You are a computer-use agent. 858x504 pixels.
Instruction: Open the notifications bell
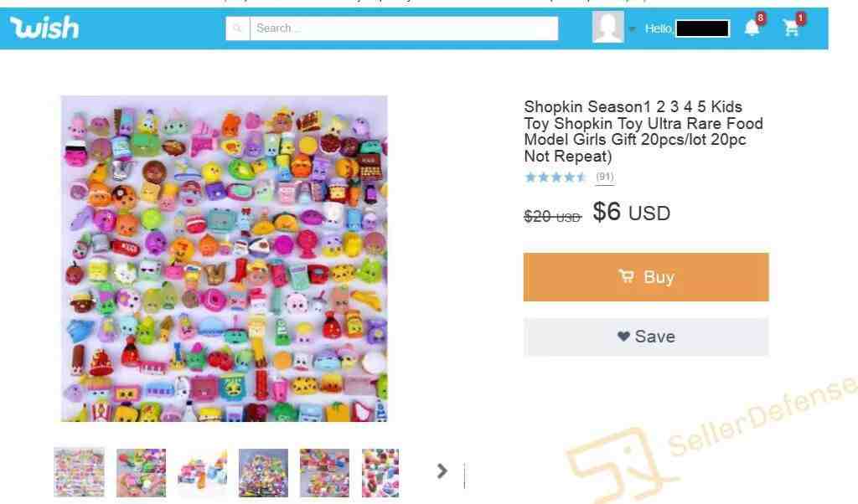pyautogui.click(x=752, y=28)
